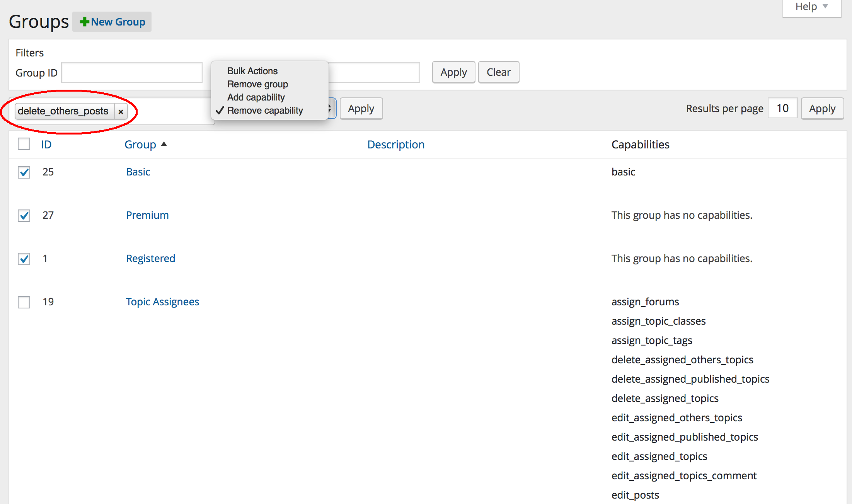Screen dimensions: 852x504
Task: Click edit_assigned_topics_comment capability
Action: tap(684, 476)
